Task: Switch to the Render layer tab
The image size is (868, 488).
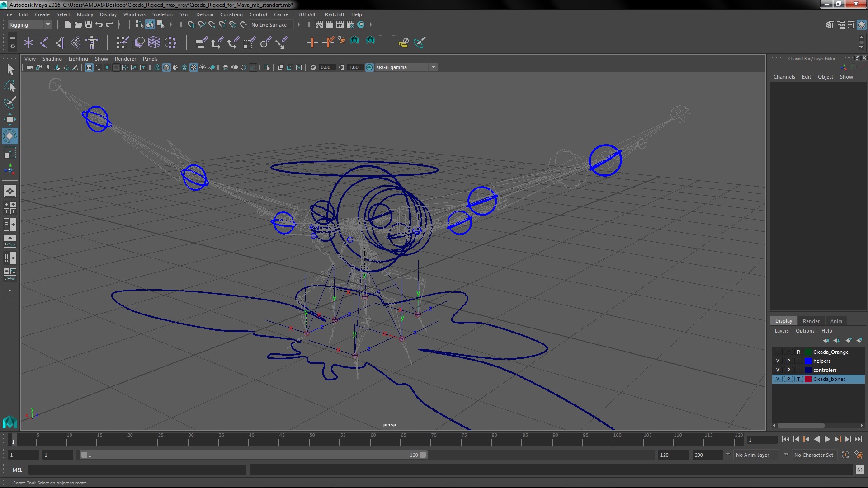Action: (811, 321)
